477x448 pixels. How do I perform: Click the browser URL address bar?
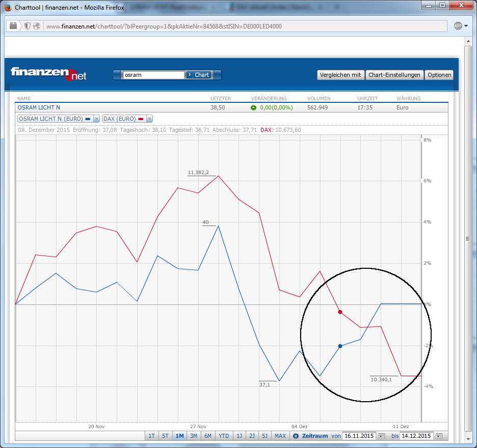245,26
